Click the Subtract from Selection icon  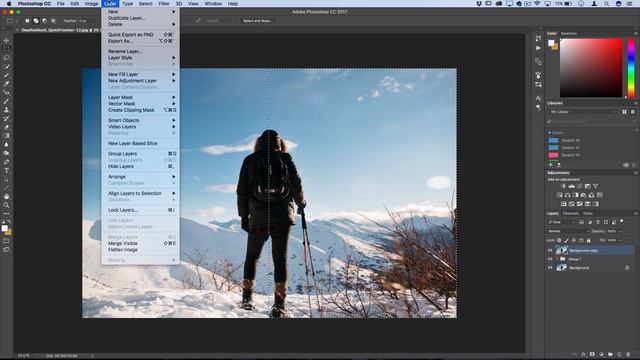click(44, 20)
